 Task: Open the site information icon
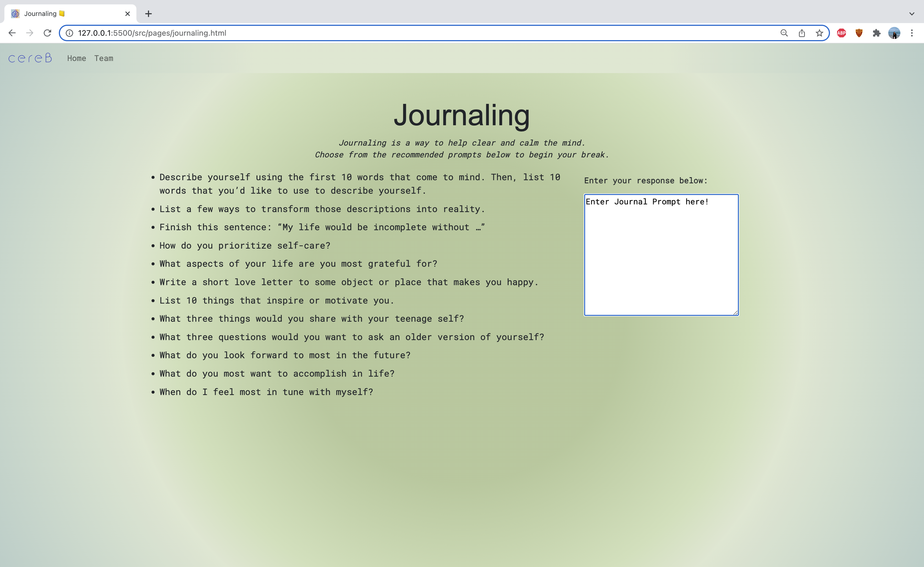69,33
